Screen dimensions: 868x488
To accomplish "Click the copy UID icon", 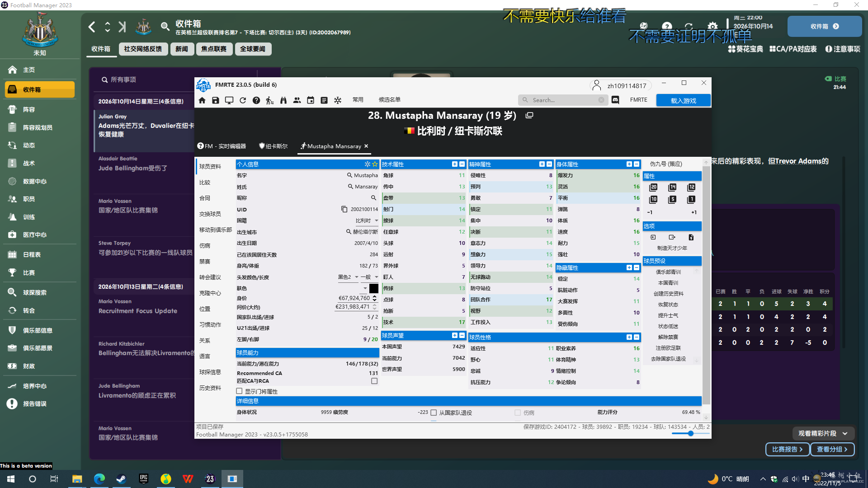I will pos(344,209).
